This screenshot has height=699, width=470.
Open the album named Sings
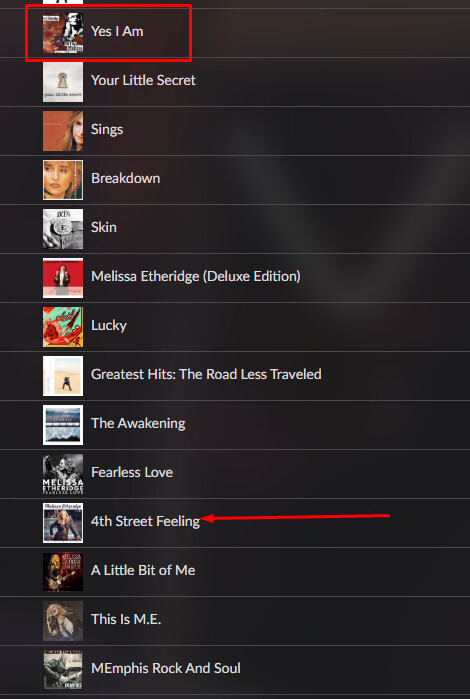[x=107, y=130]
